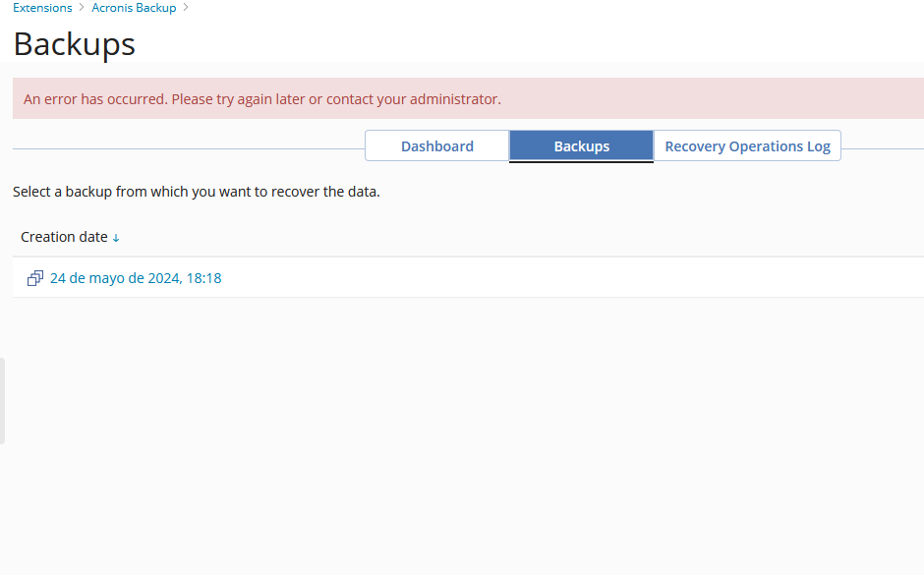
Task: Click the divider line right of Recovery Operations Log
Action: pos(882,149)
